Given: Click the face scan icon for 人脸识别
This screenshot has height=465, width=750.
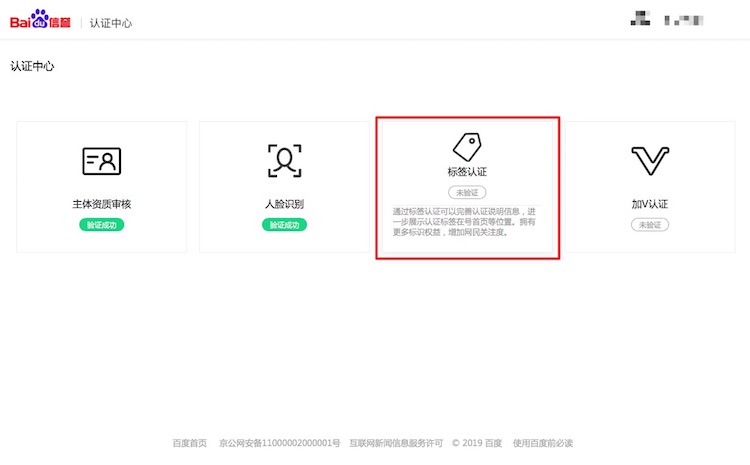Looking at the screenshot, I should (x=284, y=160).
